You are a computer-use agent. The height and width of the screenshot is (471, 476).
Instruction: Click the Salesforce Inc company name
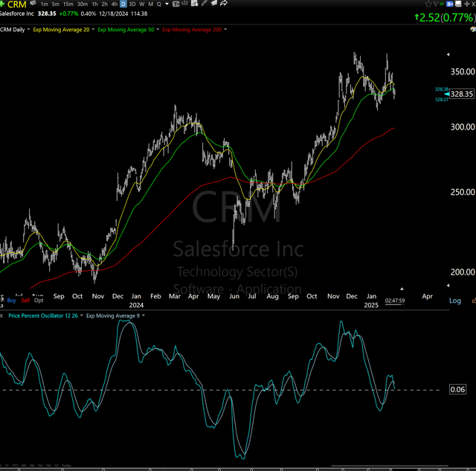[16, 13]
